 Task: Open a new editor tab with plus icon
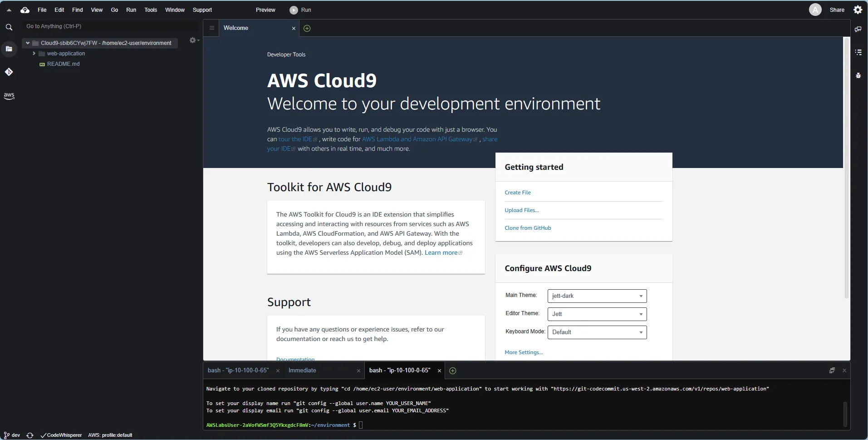point(307,28)
